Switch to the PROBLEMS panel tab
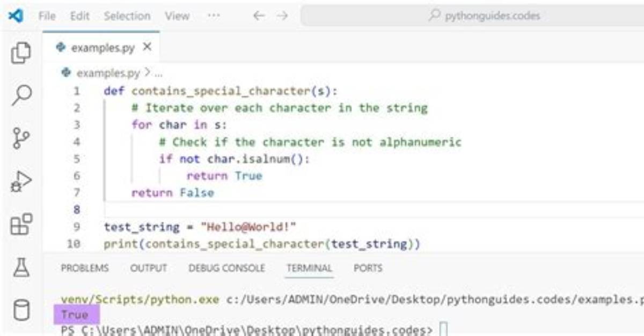644x336 pixels. click(x=85, y=268)
